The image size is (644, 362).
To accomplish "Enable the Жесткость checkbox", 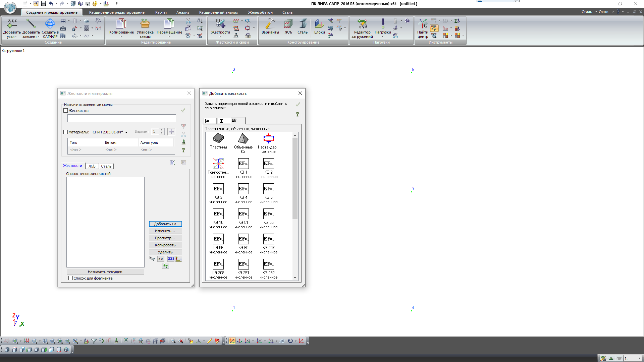I will click(x=66, y=111).
